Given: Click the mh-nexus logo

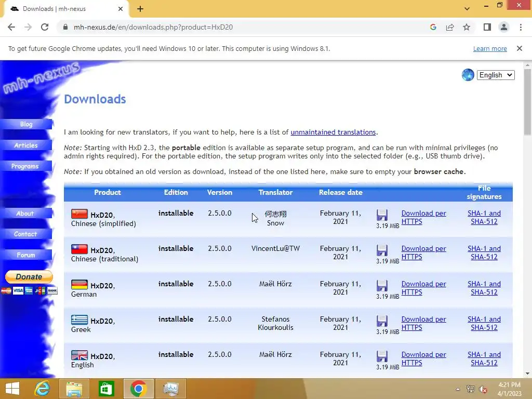Looking at the screenshot, I should (x=42, y=77).
